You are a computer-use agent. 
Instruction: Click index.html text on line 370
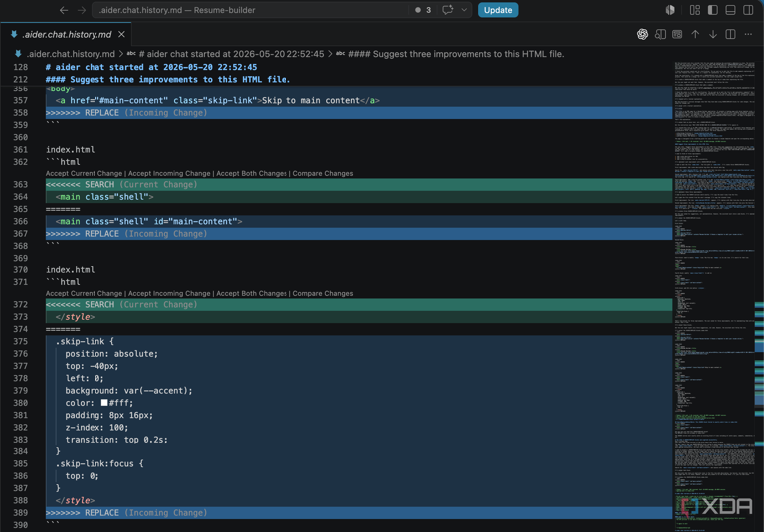tap(71, 269)
